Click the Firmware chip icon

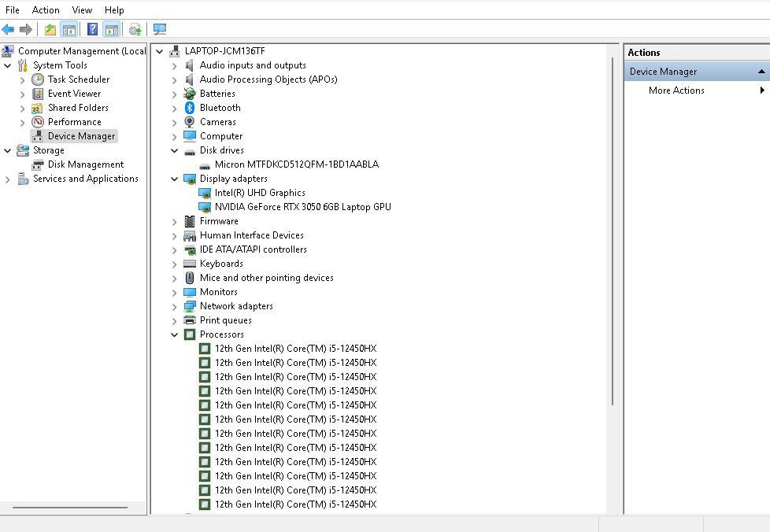190,221
